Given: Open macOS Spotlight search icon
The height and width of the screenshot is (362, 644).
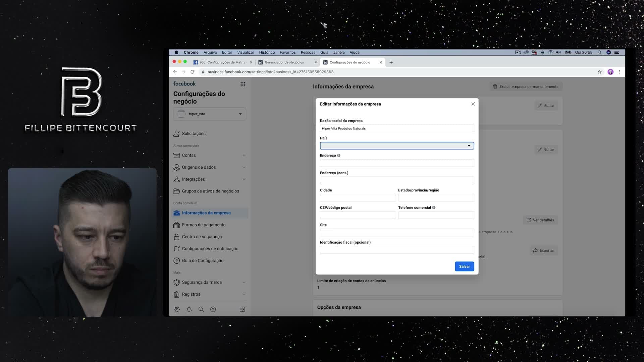Looking at the screenshot, I should [599, 52].
